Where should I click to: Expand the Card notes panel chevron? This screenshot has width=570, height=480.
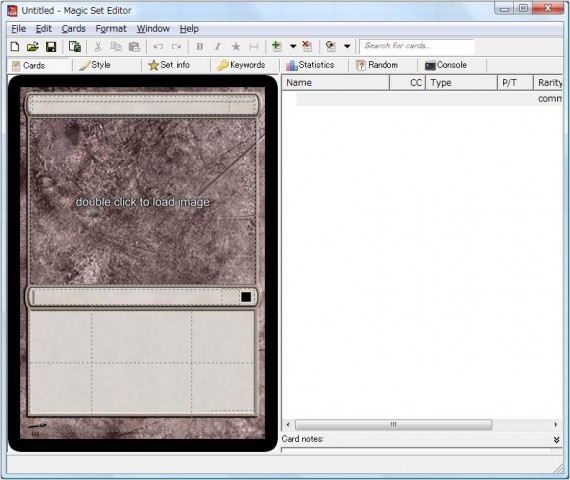point(556,440)
